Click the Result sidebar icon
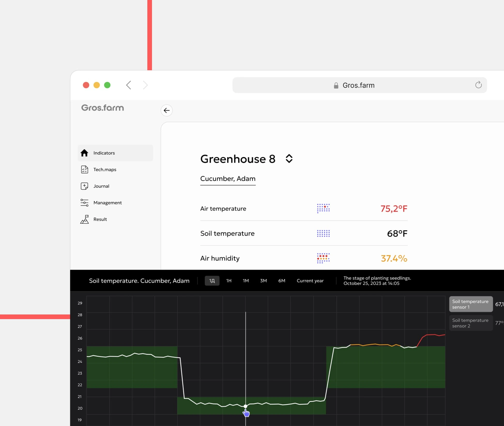 pos(85,219)
